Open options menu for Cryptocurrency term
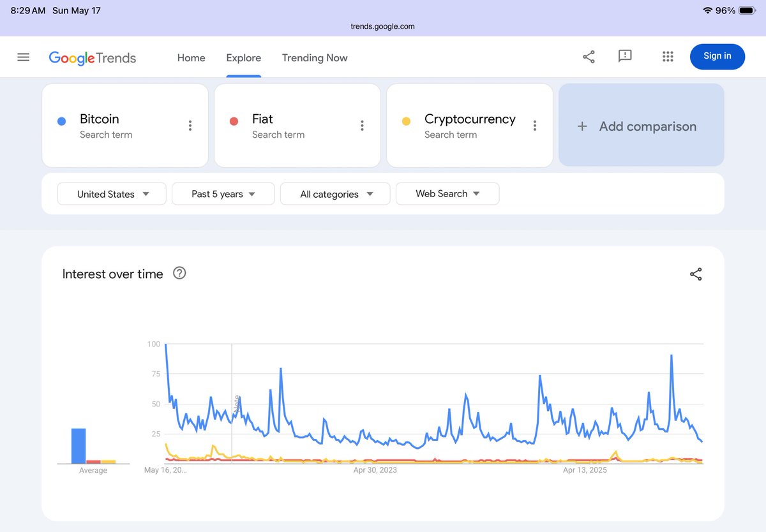The height and width of the screenshot is (532, 766). pos(534,126)
